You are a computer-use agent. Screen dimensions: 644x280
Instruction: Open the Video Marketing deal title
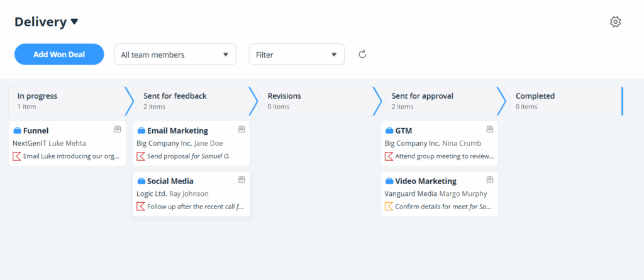pyautogui.click(x=426, y=181)
